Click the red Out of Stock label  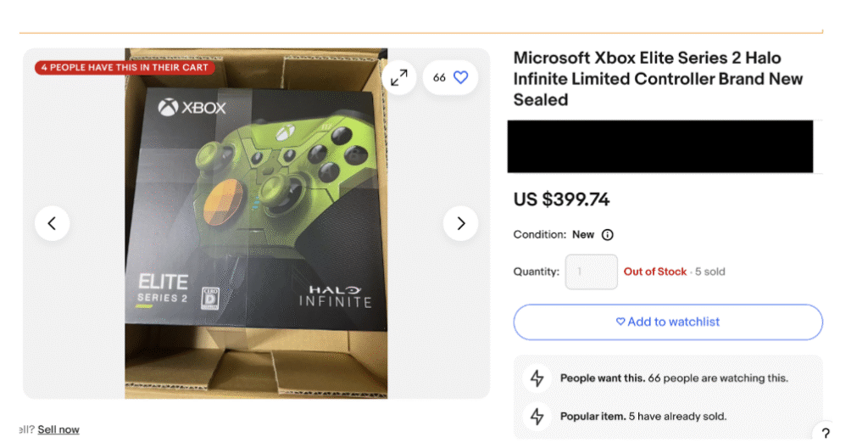(x=655, y=272)
